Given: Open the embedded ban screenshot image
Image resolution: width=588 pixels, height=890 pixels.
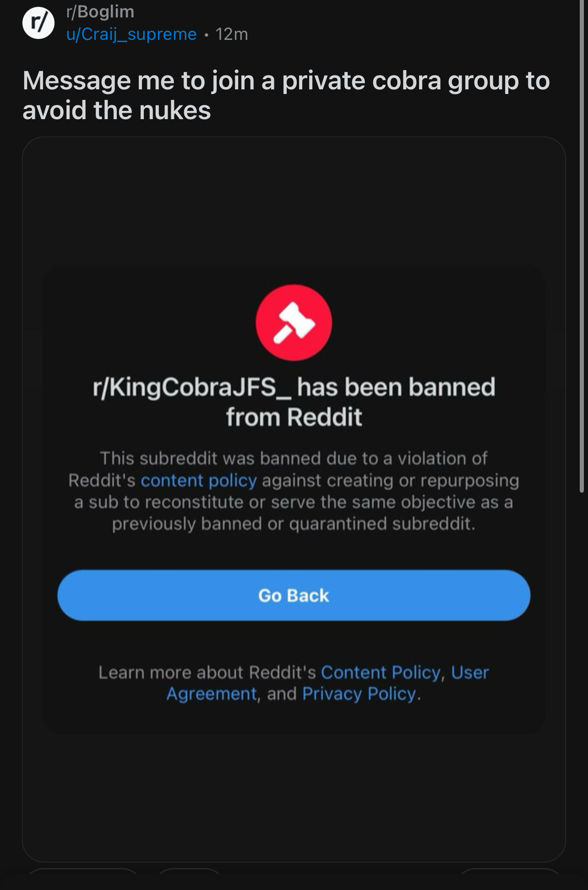Looking at the screenshot, I should [x=294, y=499].
